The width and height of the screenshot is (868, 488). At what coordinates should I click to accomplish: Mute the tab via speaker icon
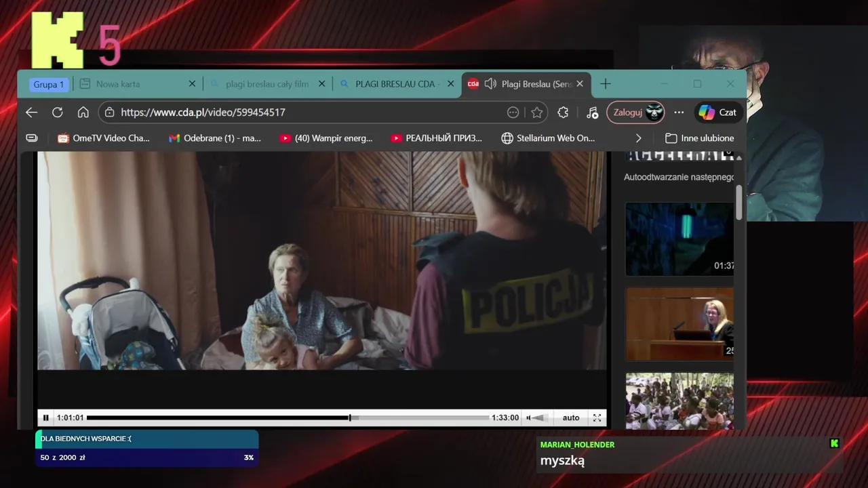coord(490,84)
